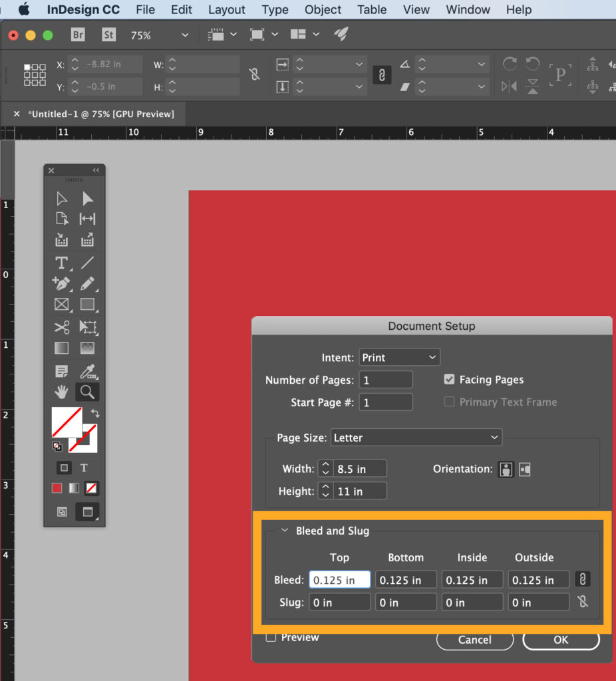The width and height of the screenshot is (616, 681).
Task: Select the Zoom tool
Action: 87,392
